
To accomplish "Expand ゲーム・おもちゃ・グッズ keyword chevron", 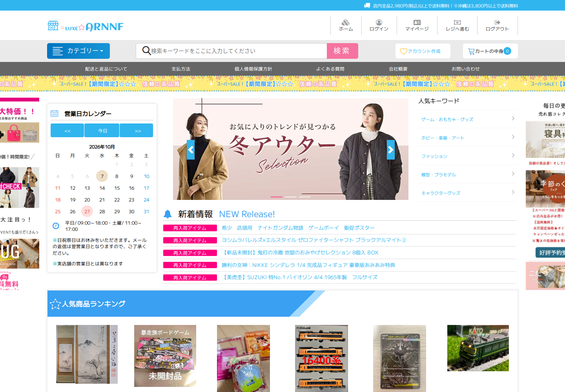I will click(513, 118).
